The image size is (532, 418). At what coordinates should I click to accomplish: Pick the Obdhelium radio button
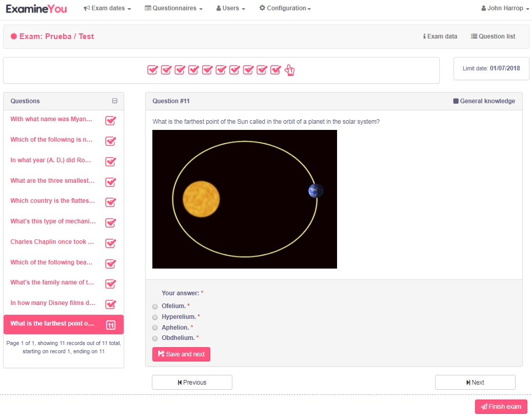point(155,338)
